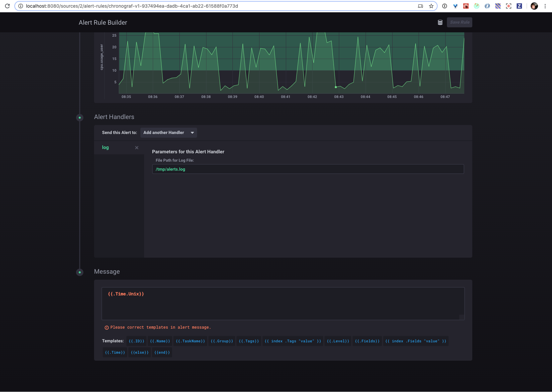
Task: Open the Chrome menu with the three dots icon
Action: 545,6
